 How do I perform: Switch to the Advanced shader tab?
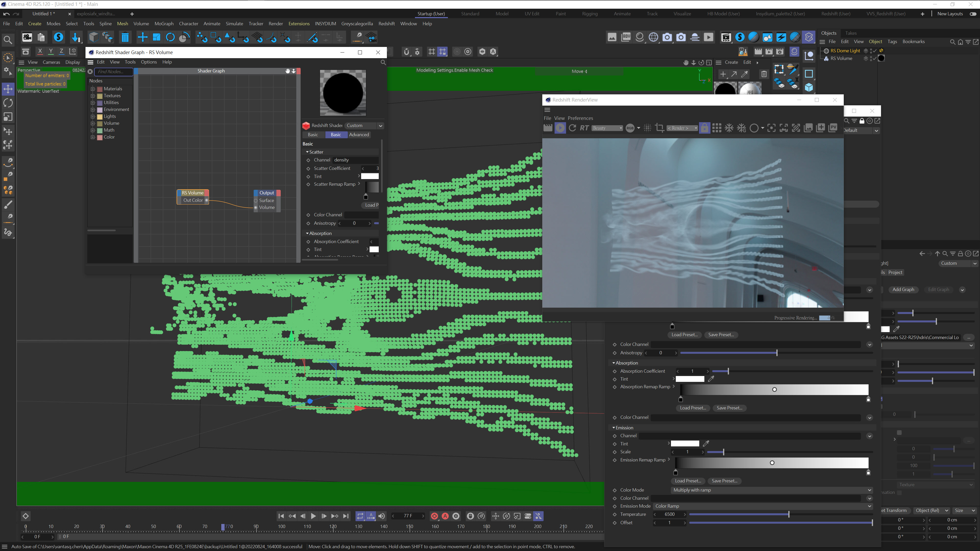point(359,135)
